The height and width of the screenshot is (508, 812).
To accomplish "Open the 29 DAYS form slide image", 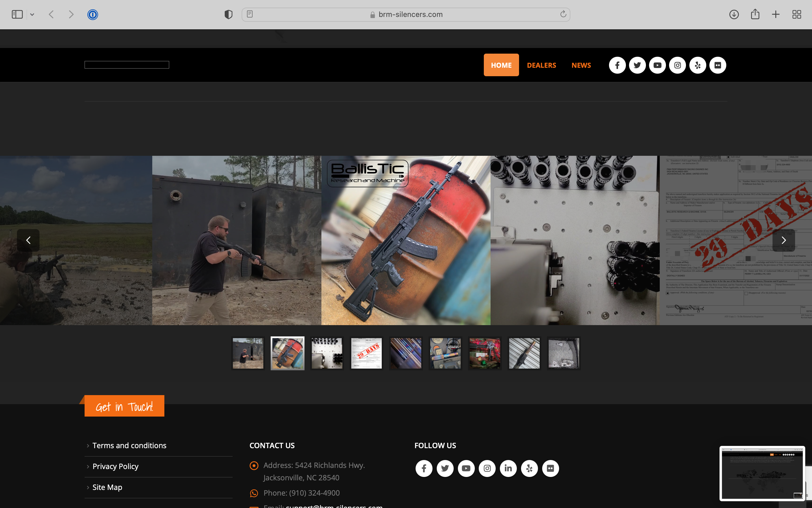I will [736, 240].
